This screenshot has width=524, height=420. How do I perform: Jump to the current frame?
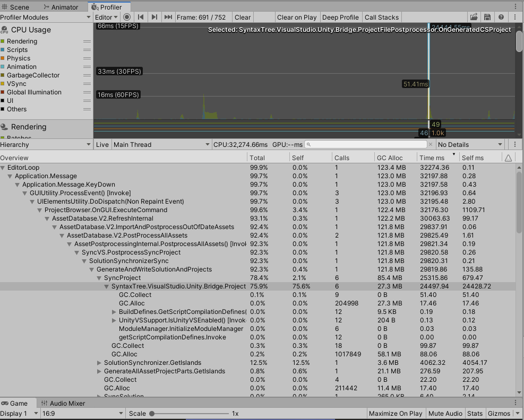(x=168, y=17)
